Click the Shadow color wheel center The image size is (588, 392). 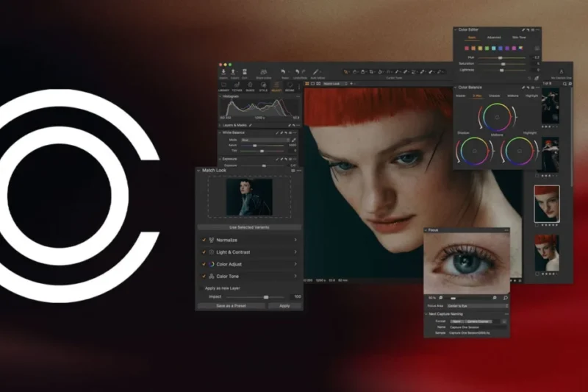click(x=474, y=152)
